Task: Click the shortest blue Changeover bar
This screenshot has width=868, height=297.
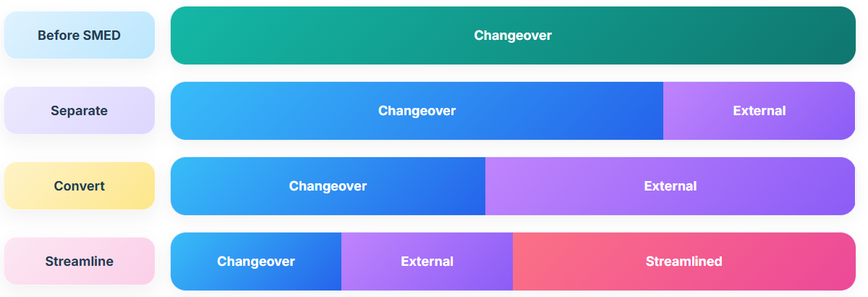Action: click(x=256, y=262)
